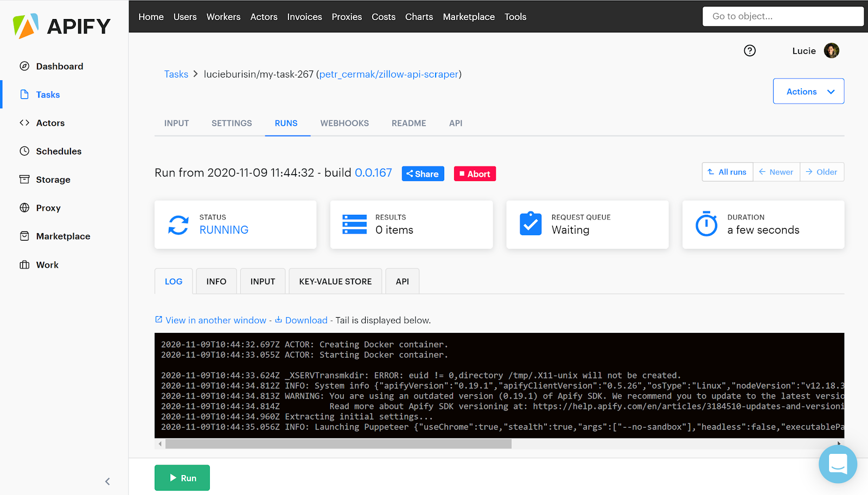The width and height of the screenshot is (868, 495).
Task: Click the log horizontal scrollbar thumb
Action: (339, 443)
